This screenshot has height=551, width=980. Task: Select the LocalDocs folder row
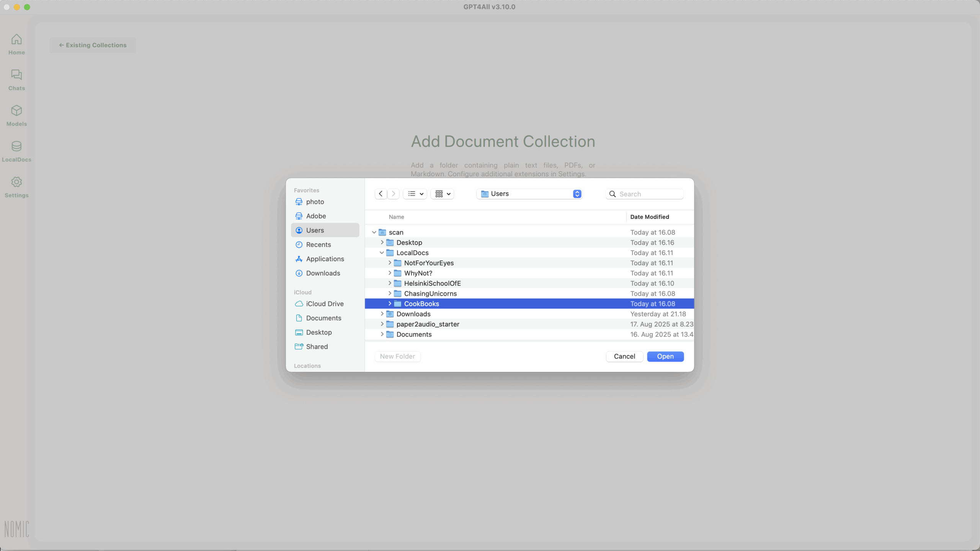[x=529, y=253]
